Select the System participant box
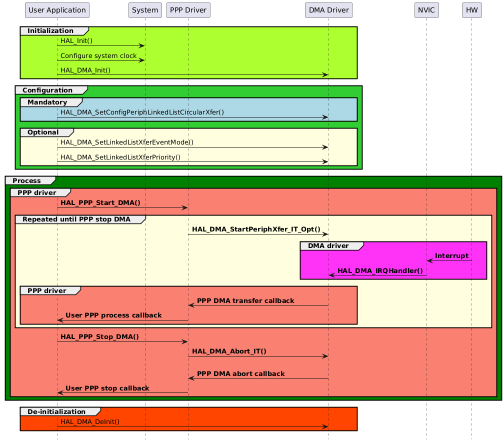The image size is (504, 442). pos(144,10)
